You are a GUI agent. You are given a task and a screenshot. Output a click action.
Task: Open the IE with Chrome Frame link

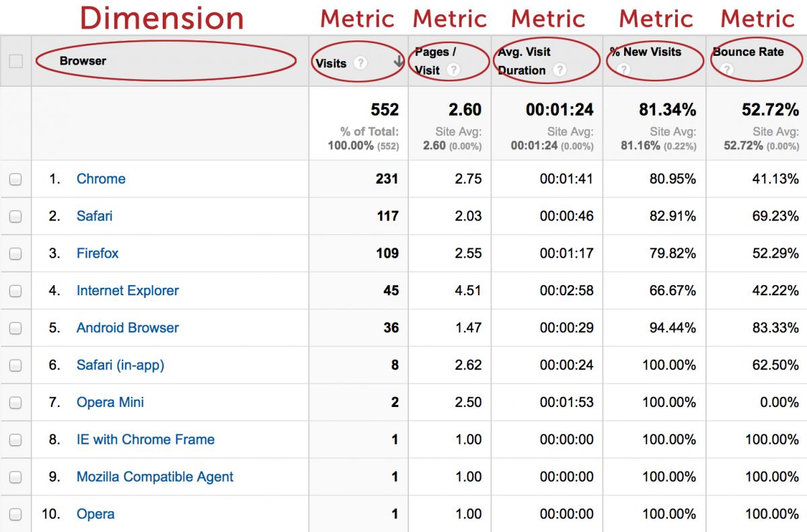tap(146, 439)
